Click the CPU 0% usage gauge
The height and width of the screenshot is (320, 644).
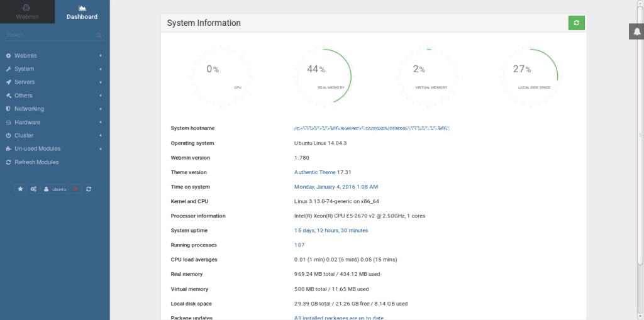pos(221,77)
